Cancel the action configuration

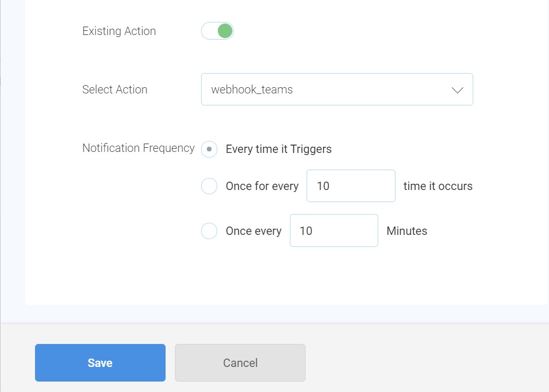point(240,363)
